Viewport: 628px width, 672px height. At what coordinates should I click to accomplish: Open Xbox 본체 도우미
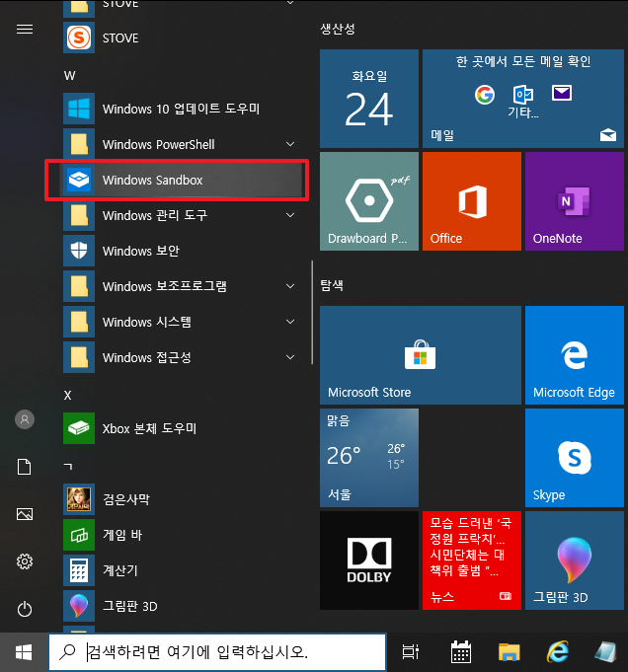tap(183, 428)
